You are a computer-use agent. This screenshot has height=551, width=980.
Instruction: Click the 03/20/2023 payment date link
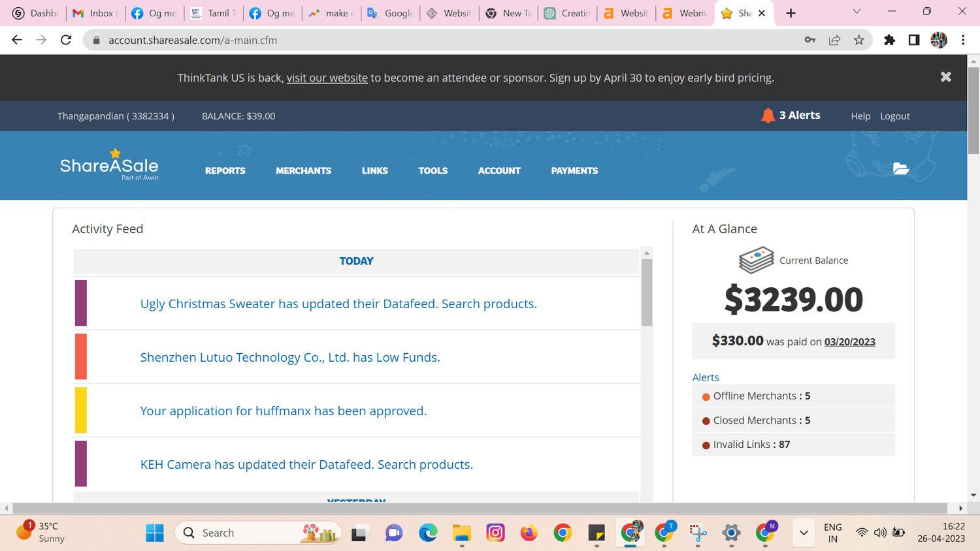pyautogui.click(x=849, y=341)
